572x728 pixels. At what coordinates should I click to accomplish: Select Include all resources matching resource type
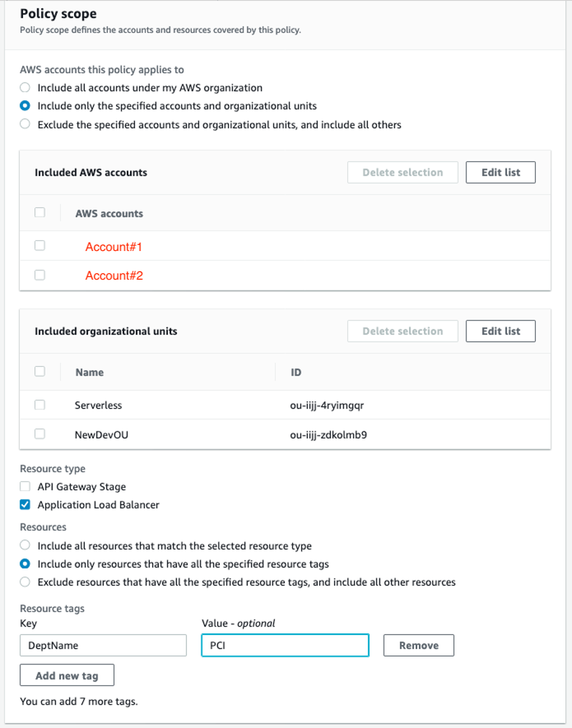(x=25, y=545)
